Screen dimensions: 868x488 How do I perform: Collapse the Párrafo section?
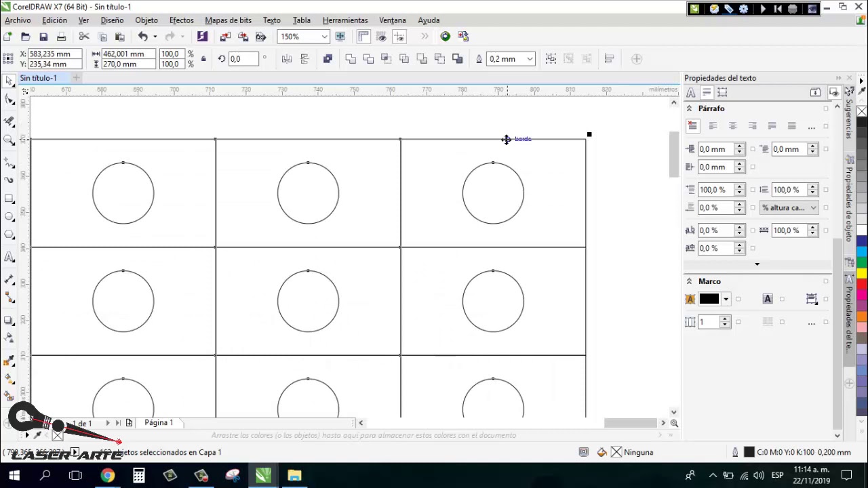[x=689, y=108]
